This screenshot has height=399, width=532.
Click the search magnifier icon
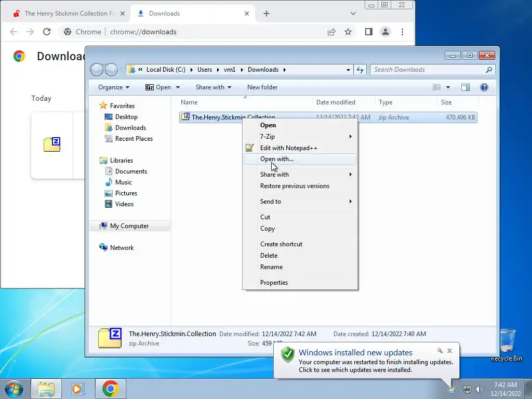[x=489, y=70]
